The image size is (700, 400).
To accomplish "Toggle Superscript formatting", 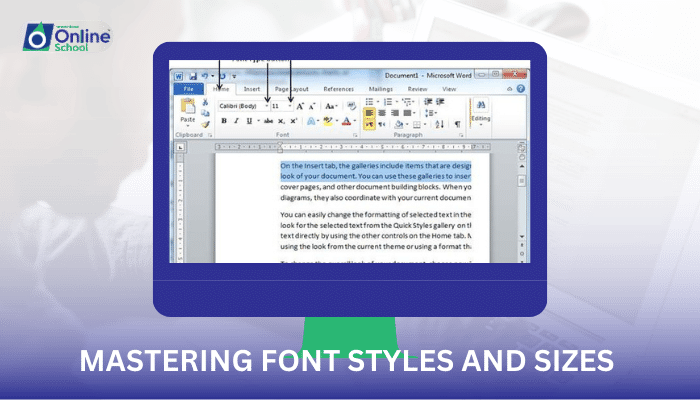I will (x=294, y=121).
